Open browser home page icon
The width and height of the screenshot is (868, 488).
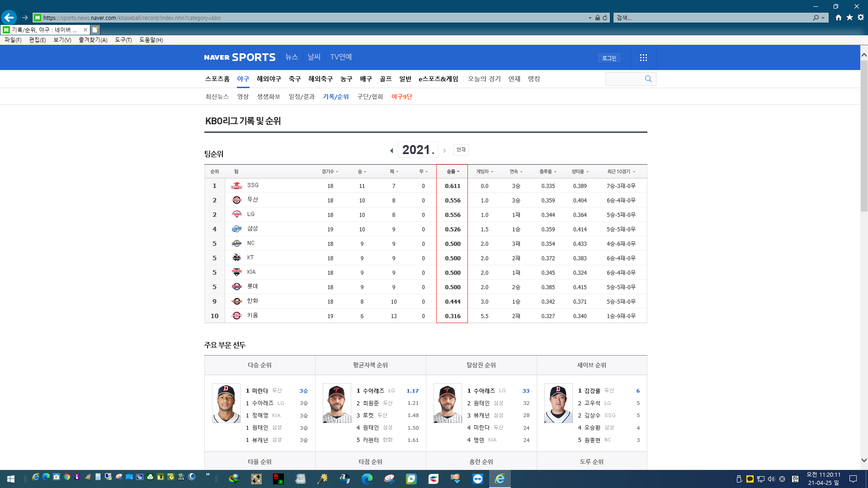[x=839, y=17]
